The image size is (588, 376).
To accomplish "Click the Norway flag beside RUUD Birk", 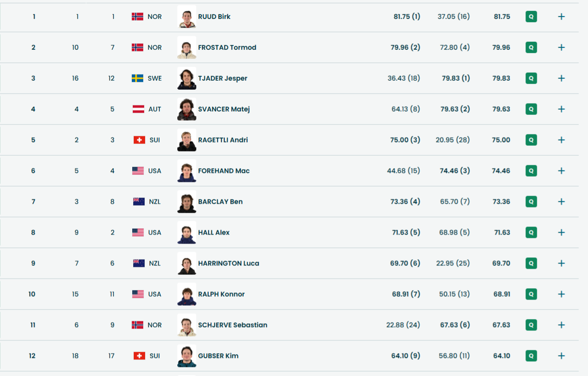I will click(138, 17).
